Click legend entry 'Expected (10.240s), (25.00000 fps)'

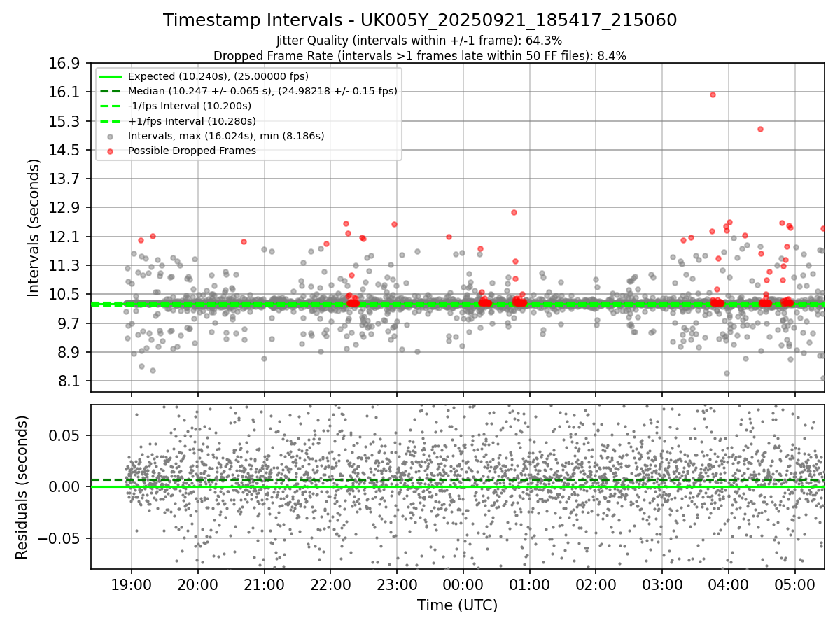click(218, 76)
